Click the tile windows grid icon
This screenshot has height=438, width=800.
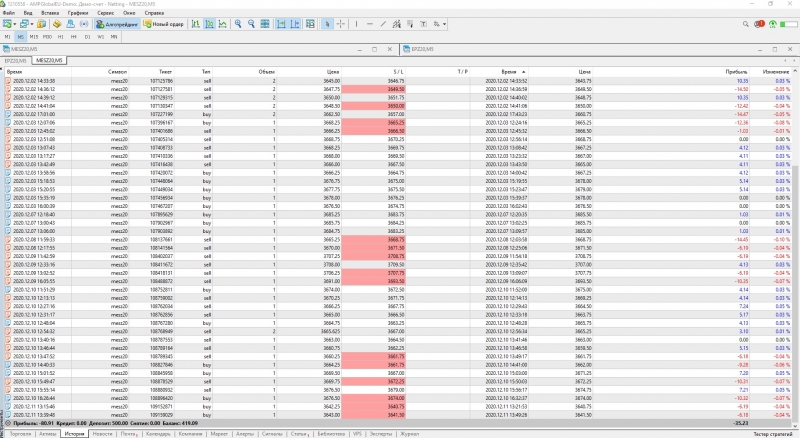point(265,24)
